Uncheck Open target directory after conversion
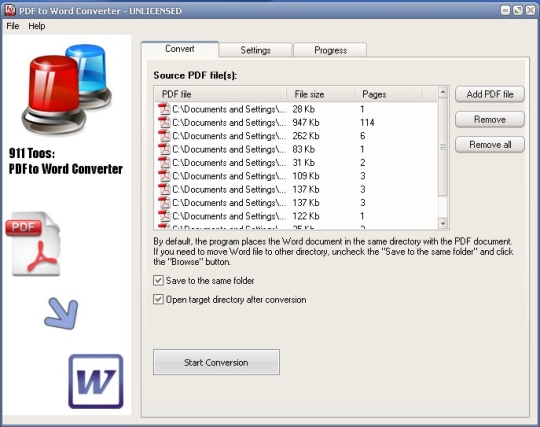 click(x=158, y=299)
